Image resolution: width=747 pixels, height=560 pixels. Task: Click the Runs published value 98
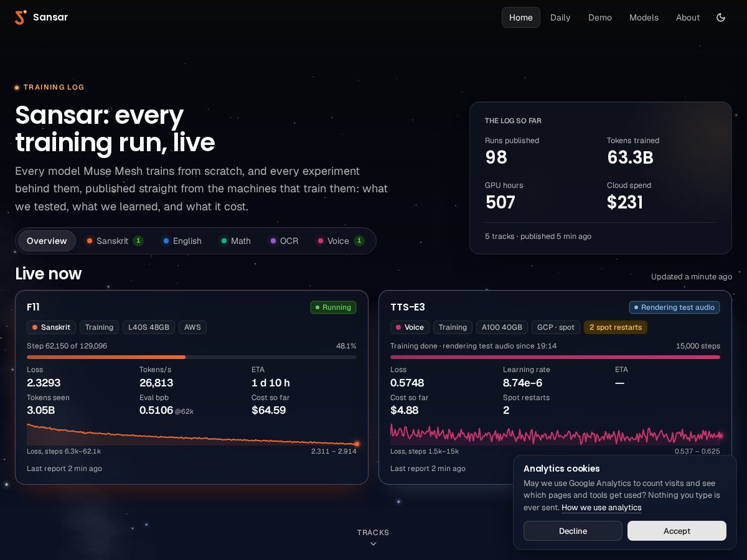pyautogui.click(x=496, y=157)
